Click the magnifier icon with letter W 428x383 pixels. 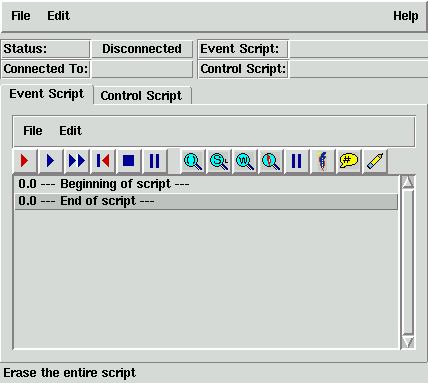pyautogui.click(x=245, y=161)
